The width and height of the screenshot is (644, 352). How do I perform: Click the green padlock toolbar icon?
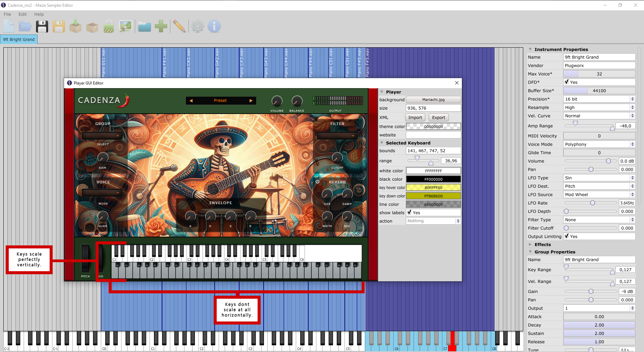tap(109, 26)
